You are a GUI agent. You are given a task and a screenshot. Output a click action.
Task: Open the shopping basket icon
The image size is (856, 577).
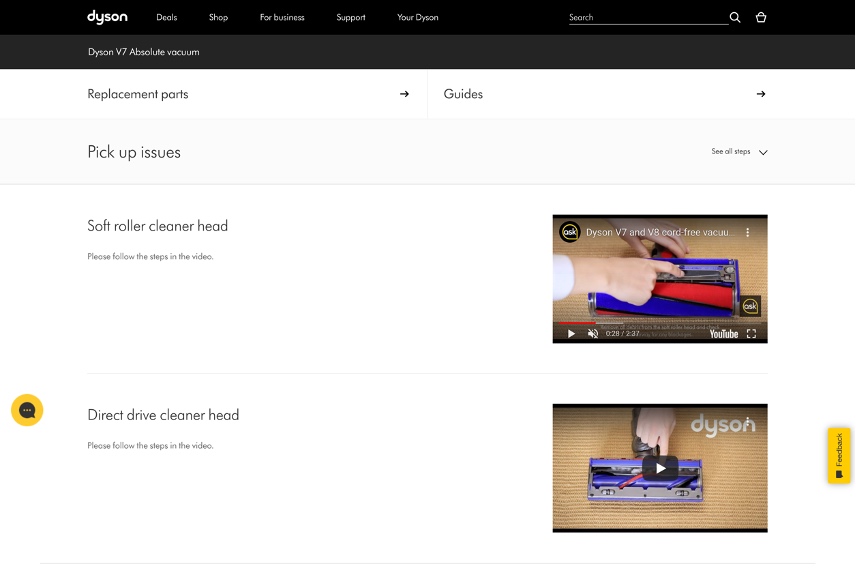(760, 17)
